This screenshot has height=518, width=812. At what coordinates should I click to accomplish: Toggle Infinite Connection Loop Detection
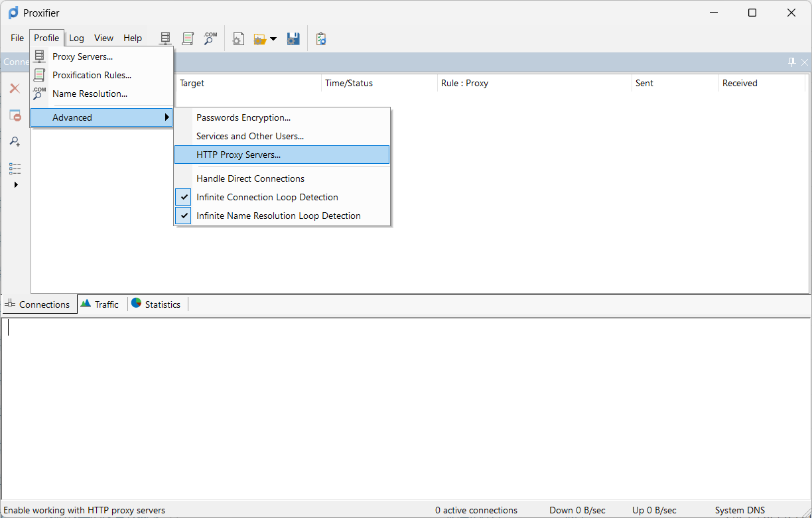pyautogui.click(x=267, y=197)
